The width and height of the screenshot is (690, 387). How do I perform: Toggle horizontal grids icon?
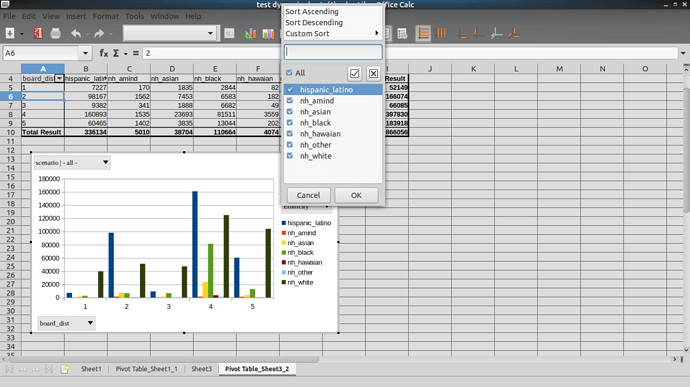(x=423, y=33)
